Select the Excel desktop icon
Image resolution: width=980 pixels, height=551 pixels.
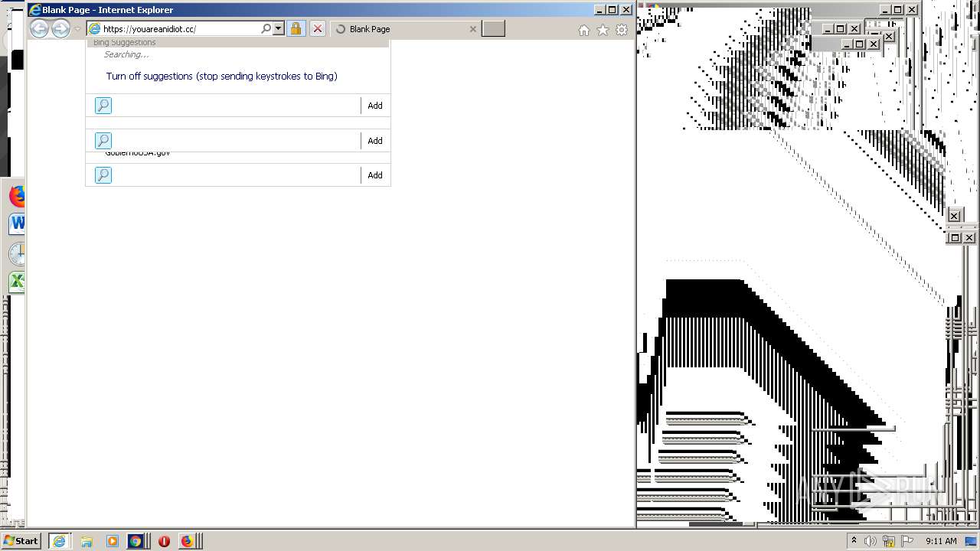pos(17,281)
